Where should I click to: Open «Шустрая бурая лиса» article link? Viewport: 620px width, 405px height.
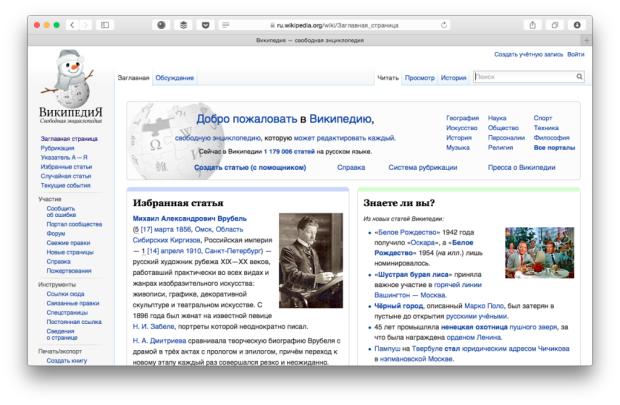[x=413, y=274]
